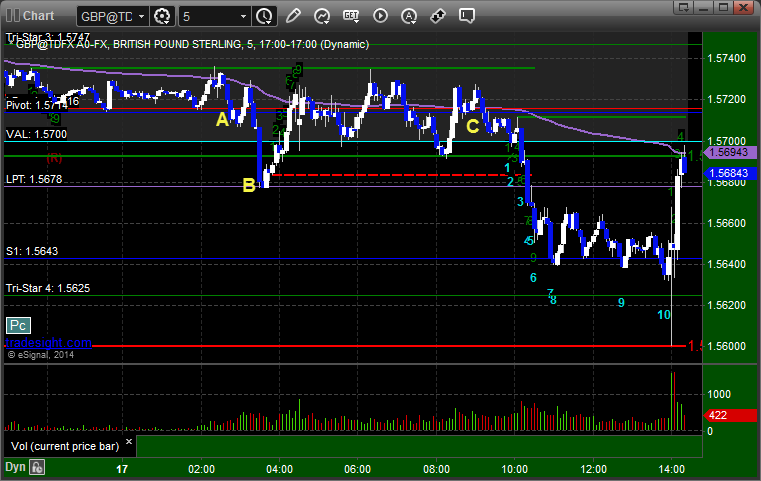Click the Dyn lock icon

(37, 467)
